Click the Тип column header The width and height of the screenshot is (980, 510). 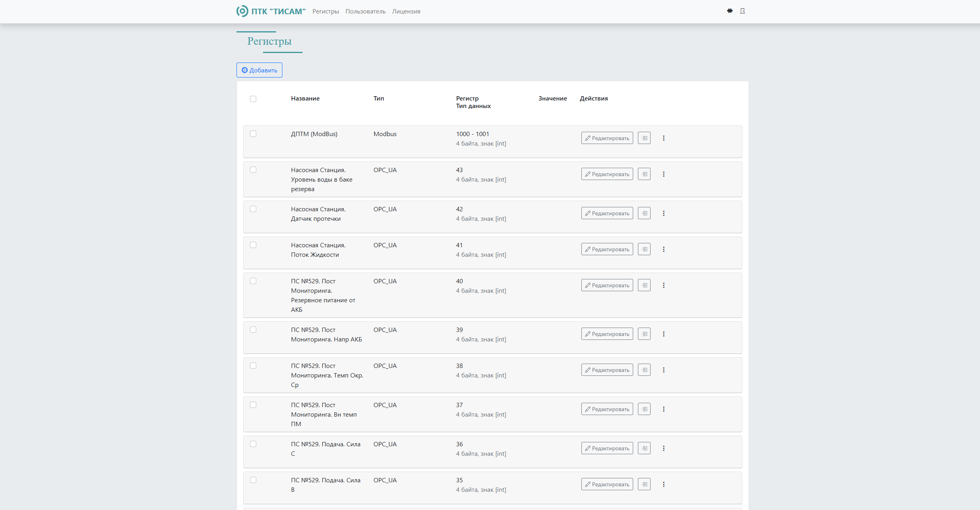(379, 99)
